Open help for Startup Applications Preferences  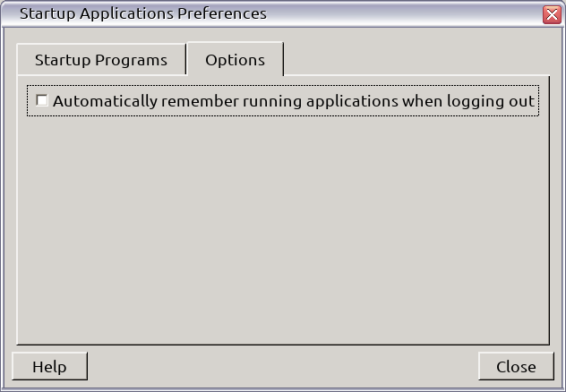[49, 366]
